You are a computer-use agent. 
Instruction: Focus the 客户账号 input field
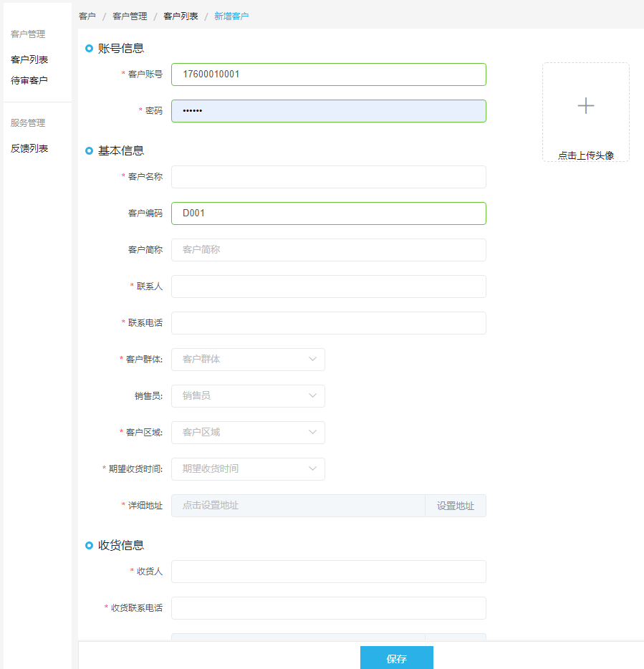pos(329,74)
